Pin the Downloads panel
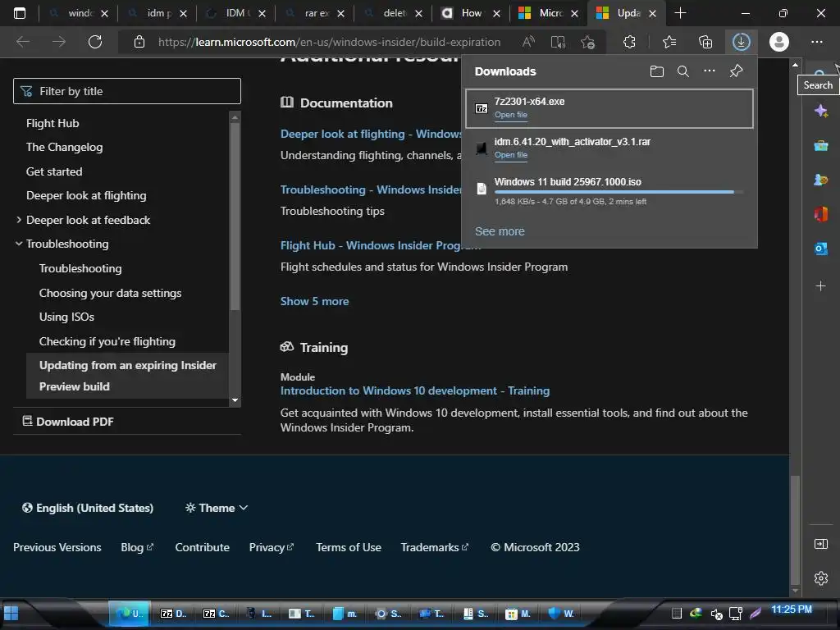This screenshot has width=840, height=630. 736,71
